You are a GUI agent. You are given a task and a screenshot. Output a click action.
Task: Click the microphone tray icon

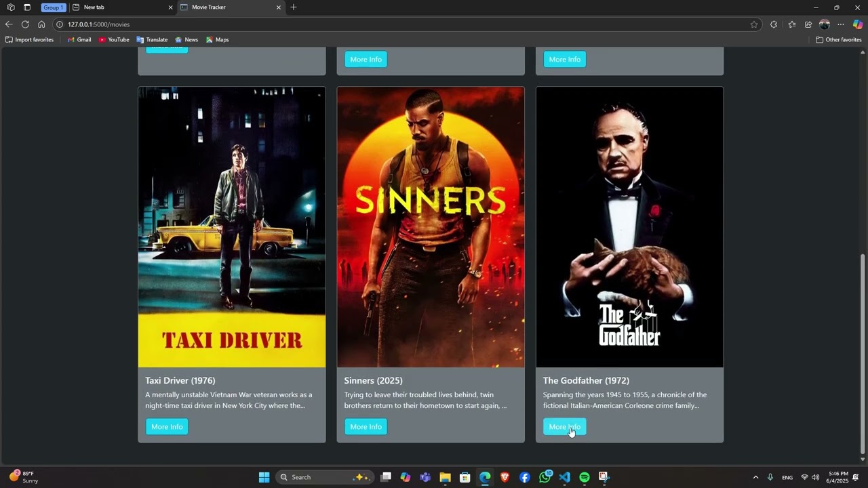pos(770,477)
